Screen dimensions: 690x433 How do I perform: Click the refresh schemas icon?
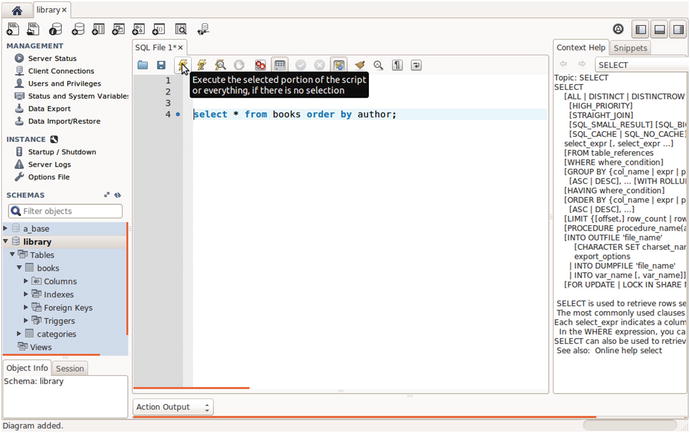[x=117, y=195]
